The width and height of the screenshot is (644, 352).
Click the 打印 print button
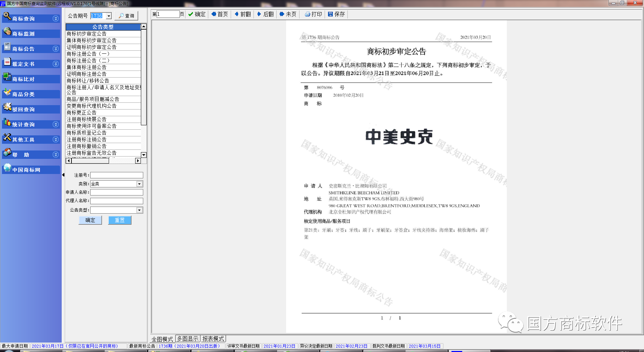point(313,14)
